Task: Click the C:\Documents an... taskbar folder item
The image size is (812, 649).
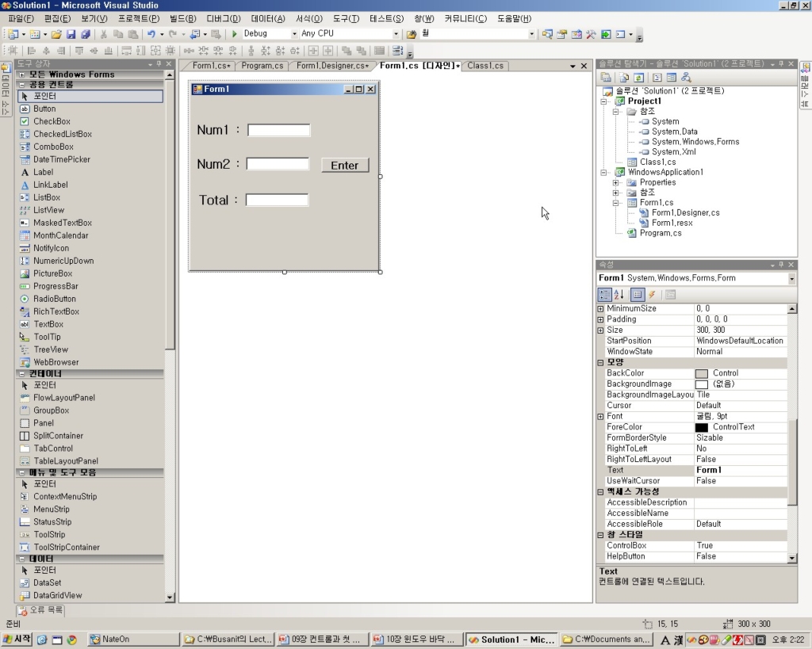Action: tap(607, 639)
